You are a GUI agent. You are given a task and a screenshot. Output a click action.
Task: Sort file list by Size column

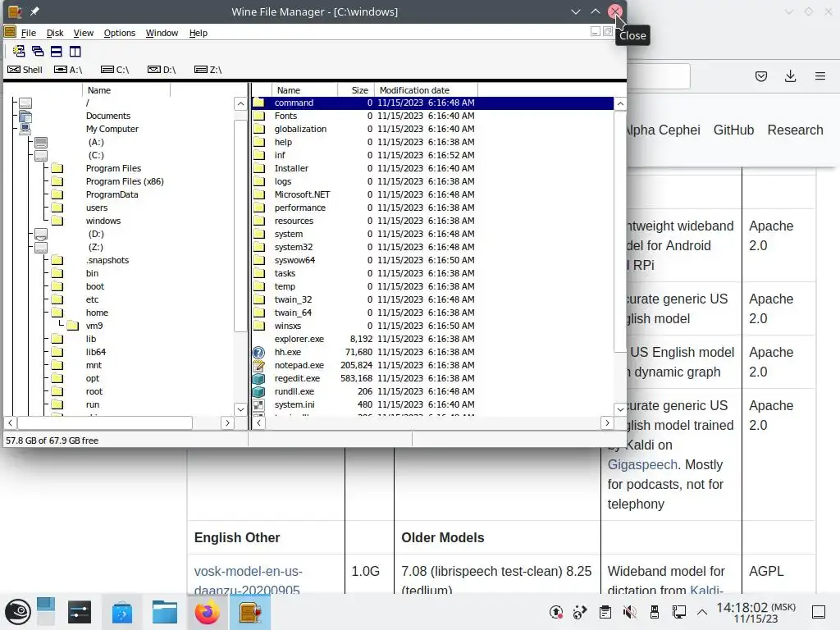pos(356,90)
